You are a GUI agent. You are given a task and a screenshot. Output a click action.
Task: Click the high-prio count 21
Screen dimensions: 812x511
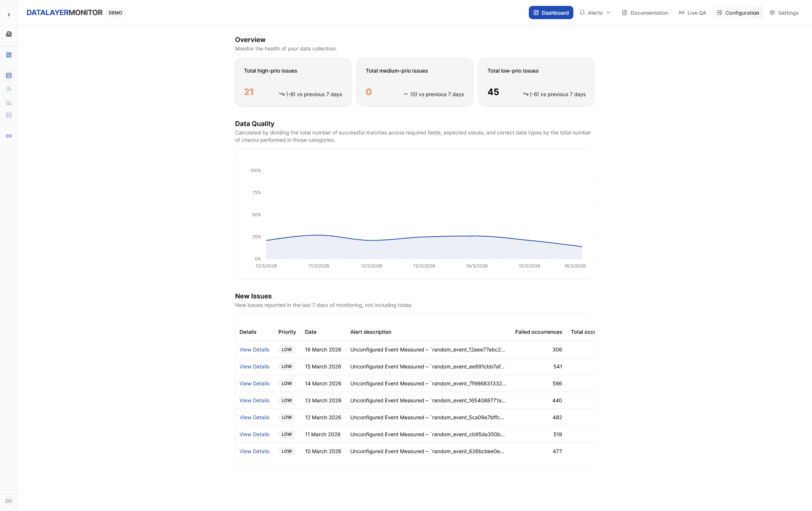249,92
